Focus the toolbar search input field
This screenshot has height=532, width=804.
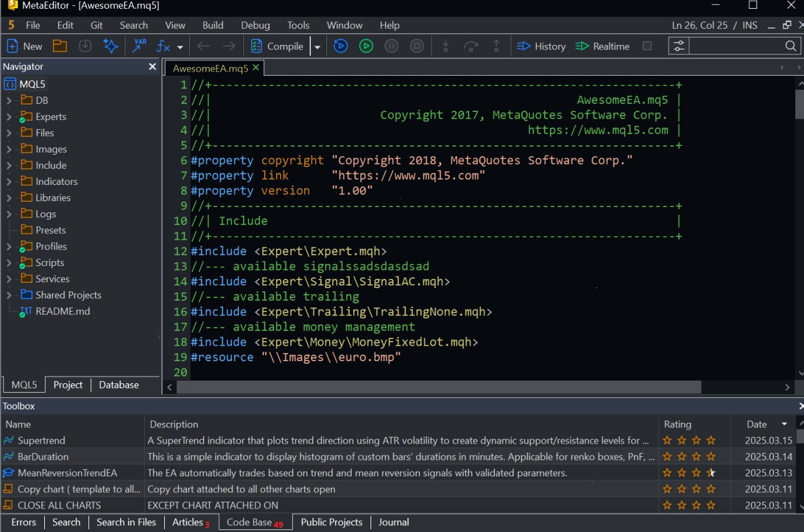pos(735,46)
